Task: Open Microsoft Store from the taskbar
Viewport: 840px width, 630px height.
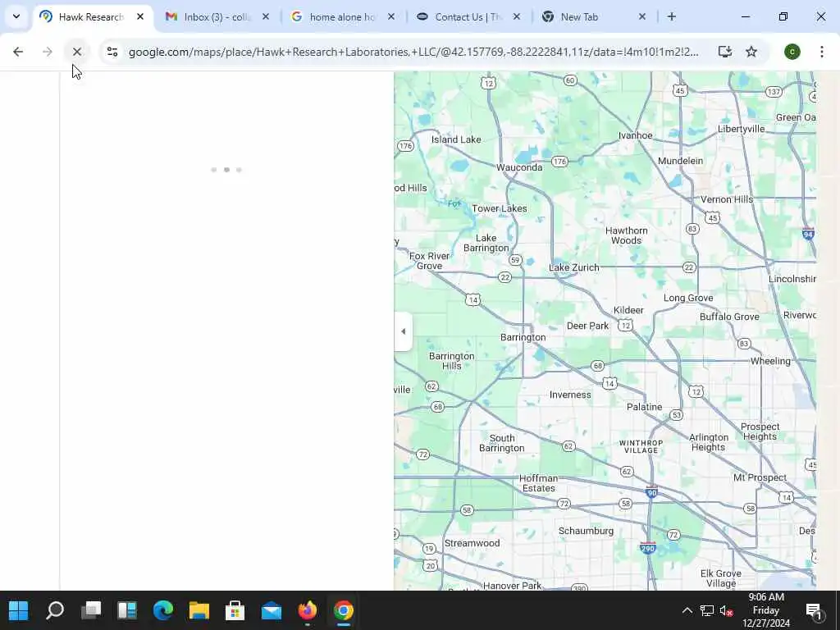Action: click(235, 610)
